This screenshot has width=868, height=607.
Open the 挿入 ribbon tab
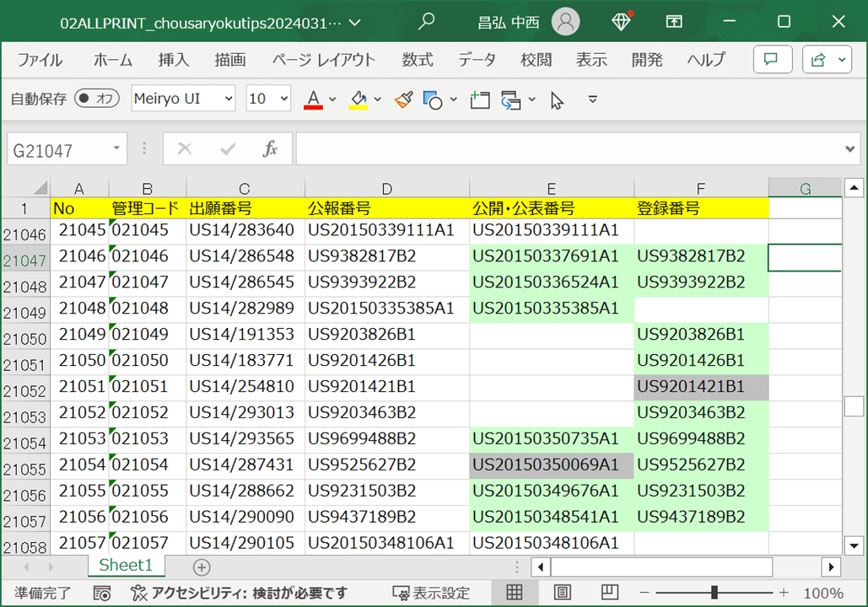point(173,59)
